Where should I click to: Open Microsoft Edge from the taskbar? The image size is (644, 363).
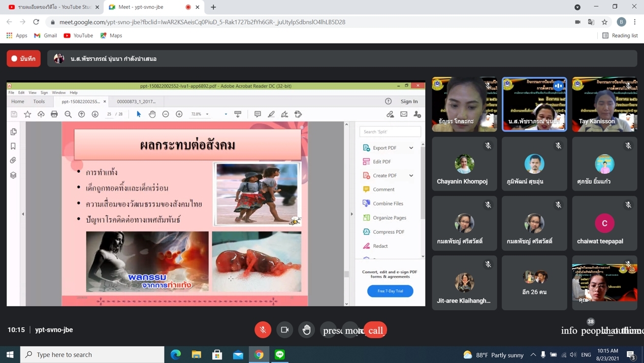point(176,354)
